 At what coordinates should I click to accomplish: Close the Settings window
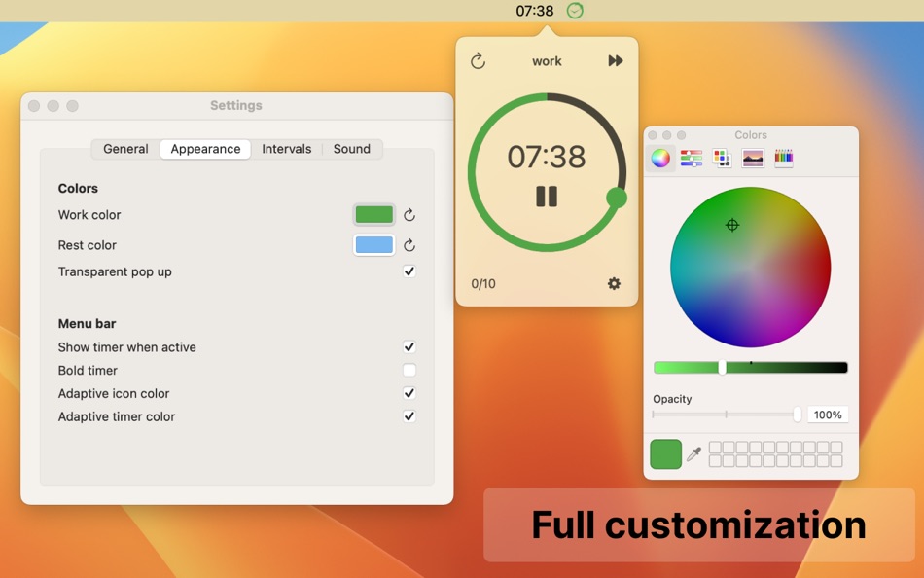click(x=34, y=105)
